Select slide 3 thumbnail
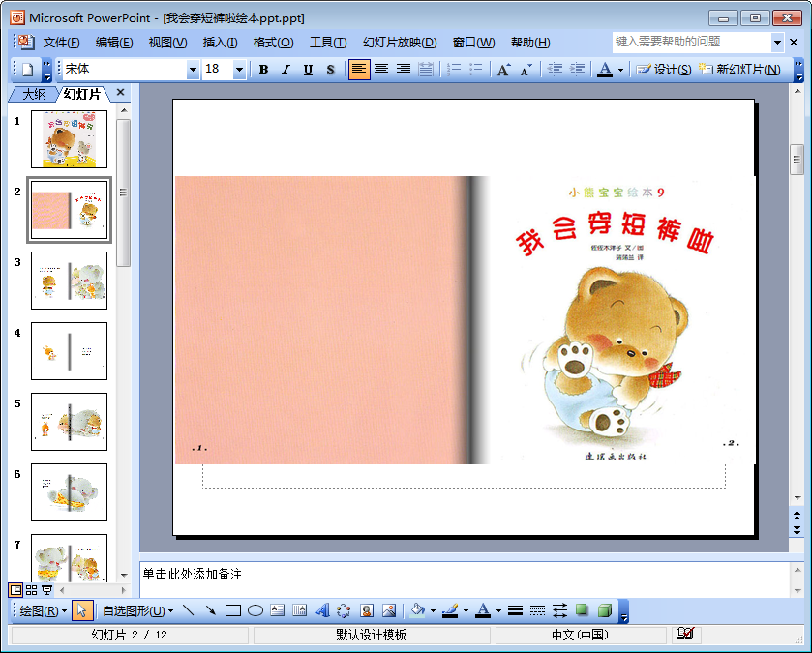The width and height of the screenshot is (812, 653). (69, 281)
